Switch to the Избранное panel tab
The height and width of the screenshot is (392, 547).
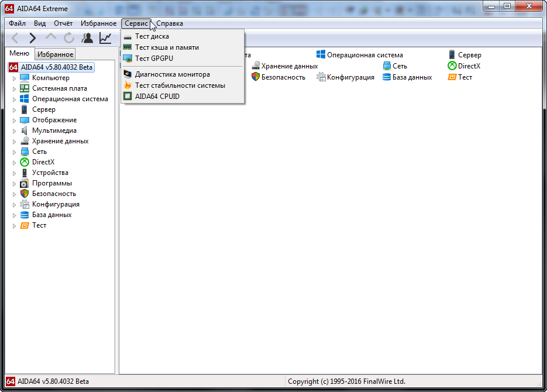(x=56, y=54)
